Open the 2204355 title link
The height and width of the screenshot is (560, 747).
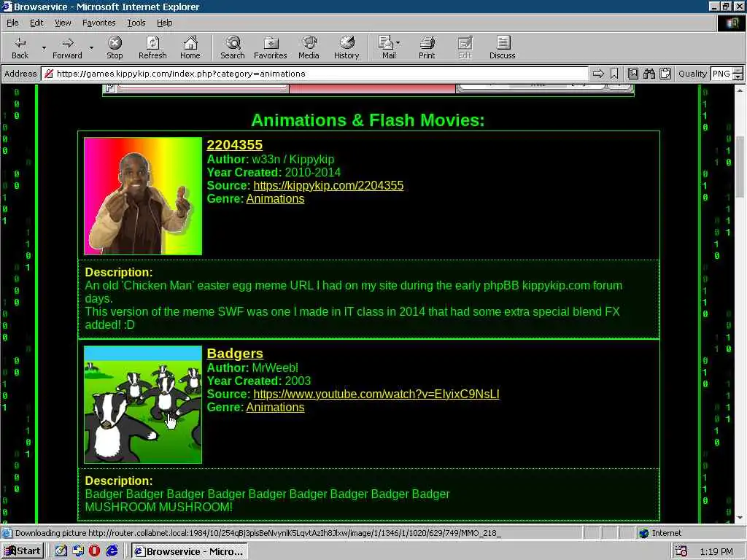click(234, 145)
